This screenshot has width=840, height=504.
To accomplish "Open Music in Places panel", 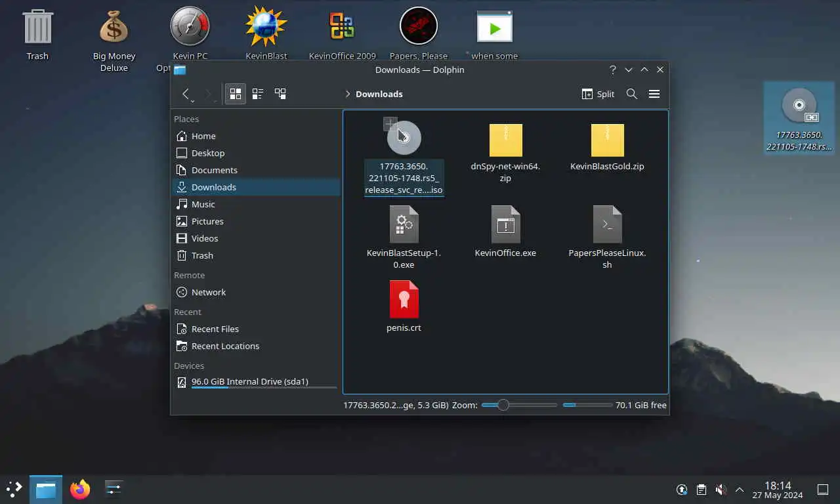I will point(255,204).
